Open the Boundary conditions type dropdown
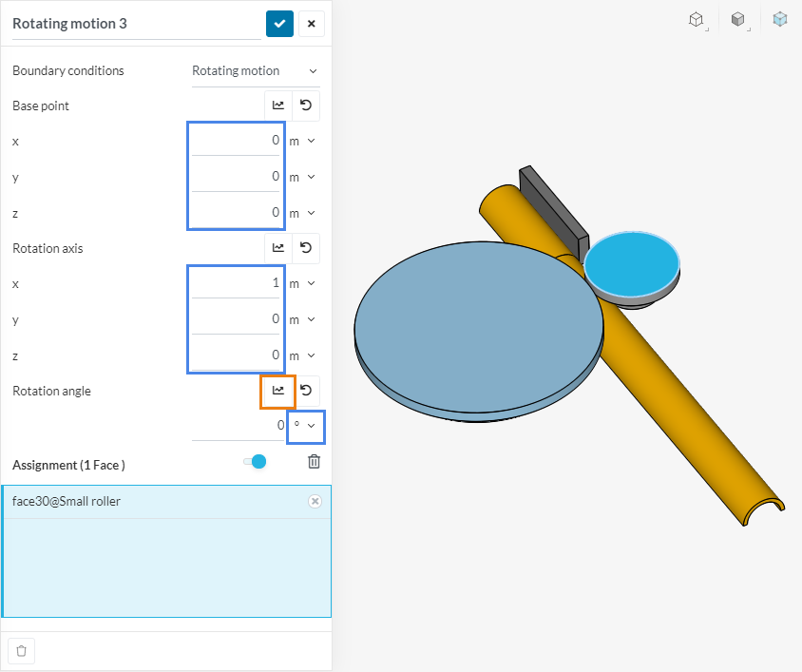 click(255, 71)
